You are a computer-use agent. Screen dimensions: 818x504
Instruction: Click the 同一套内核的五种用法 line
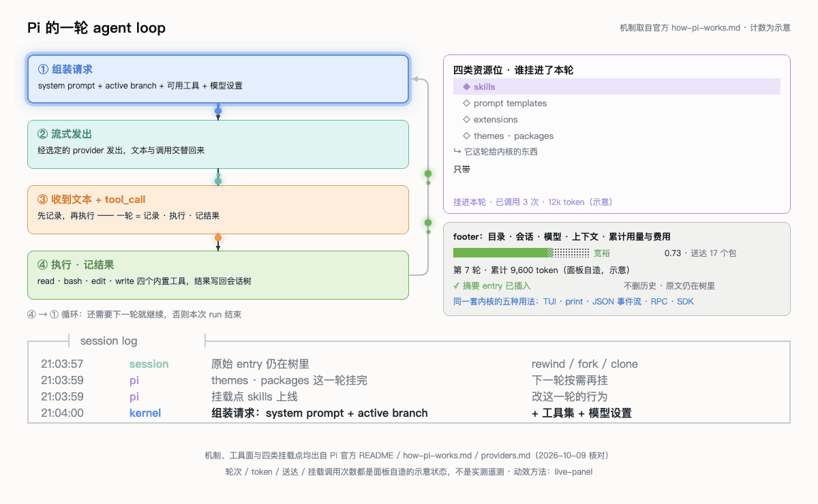pos(573,301)
